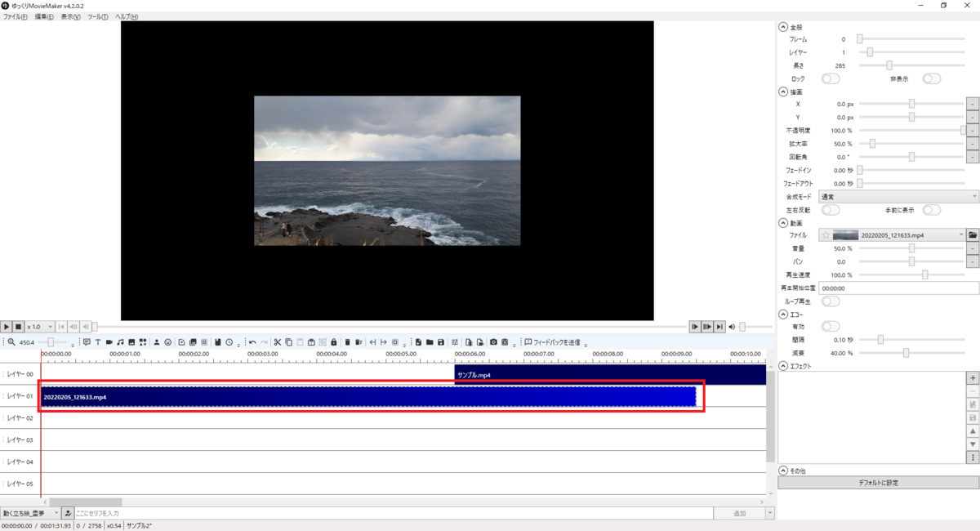Copy the selected item with the copy icon
Viewport: 980px width, 531px height.
pyautogui.click(x=289, y=341)
